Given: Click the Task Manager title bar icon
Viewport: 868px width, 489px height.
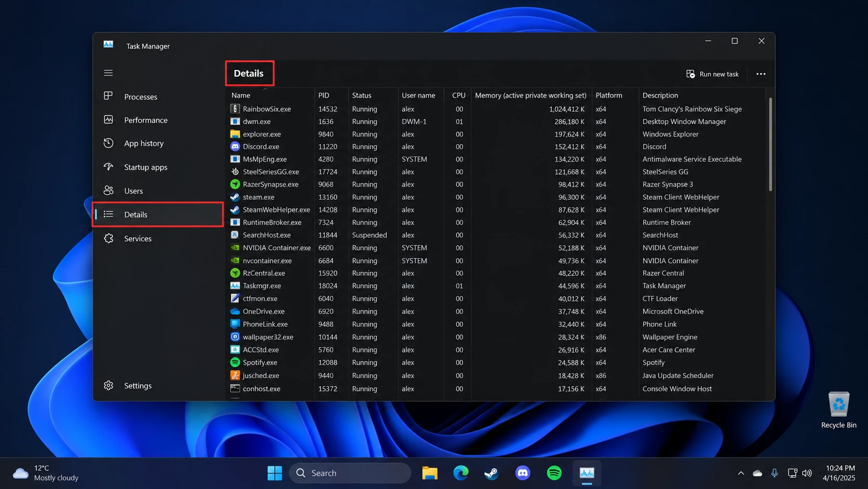Looking at the screenshot, I should [x=108, y=45].
